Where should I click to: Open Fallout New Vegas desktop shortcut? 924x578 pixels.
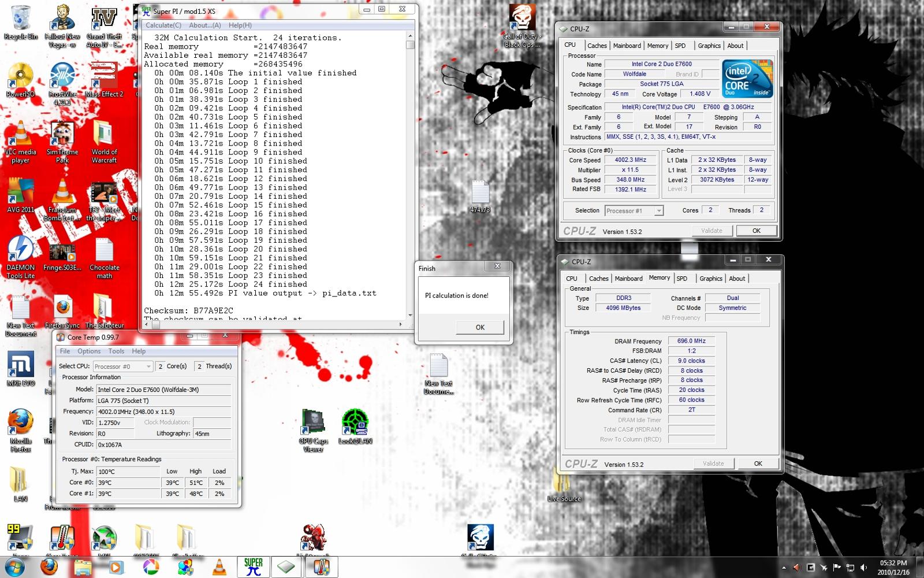click(62, 26)
